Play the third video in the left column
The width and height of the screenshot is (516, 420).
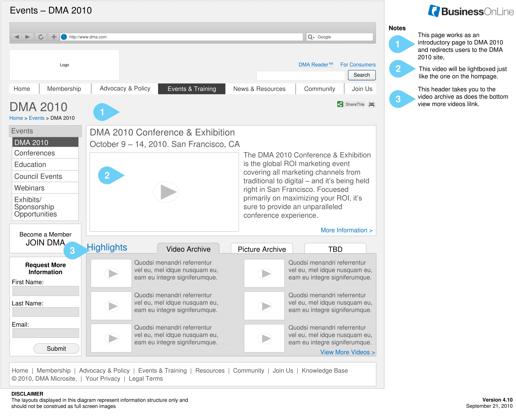pyautogui.click(x=112, y=338)
